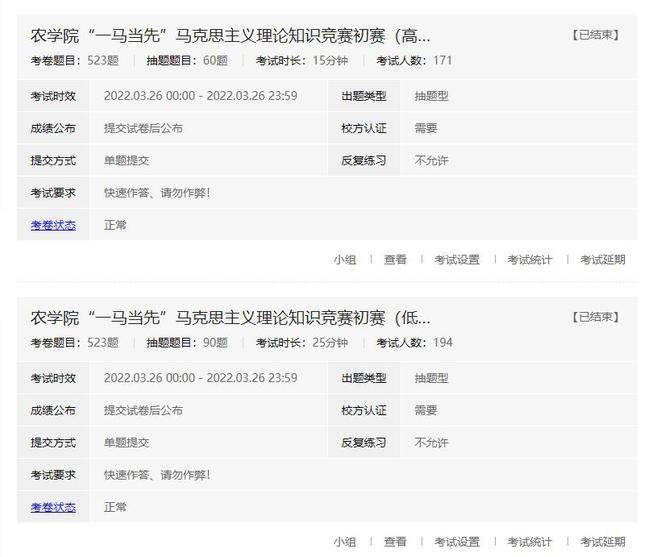This screenshot has height=557, width=648.
Task: Click the 已结束 status badge of the second exam
Action: (x=596, y=317)
